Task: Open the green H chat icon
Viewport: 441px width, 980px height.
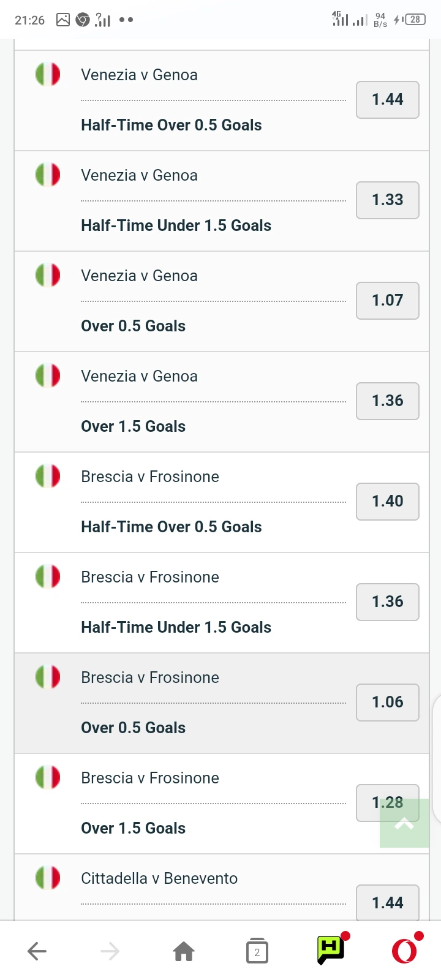Action: (331, 949)
